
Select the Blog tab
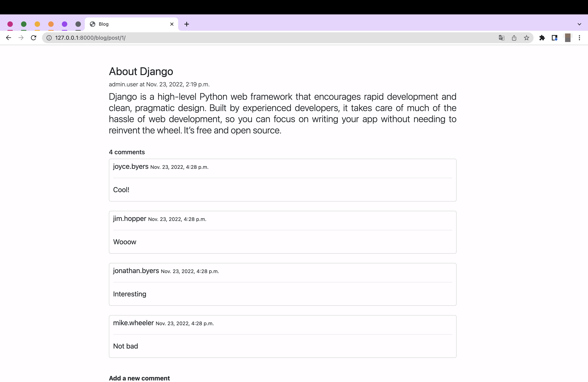point(129,24)
